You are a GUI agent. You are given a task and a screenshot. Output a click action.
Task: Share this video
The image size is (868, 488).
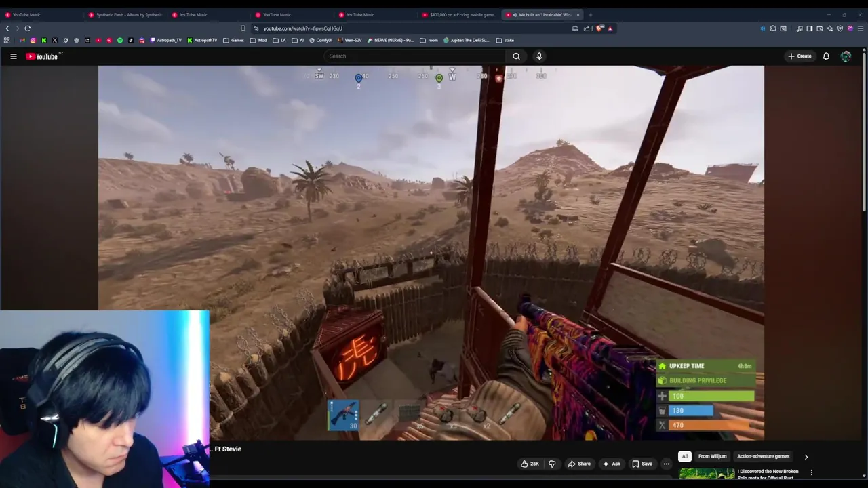[579, 464]
